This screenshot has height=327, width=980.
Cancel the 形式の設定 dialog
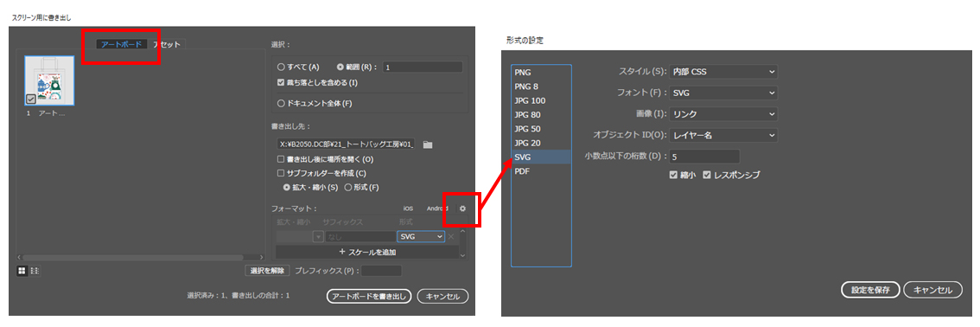tap(933, 290)
